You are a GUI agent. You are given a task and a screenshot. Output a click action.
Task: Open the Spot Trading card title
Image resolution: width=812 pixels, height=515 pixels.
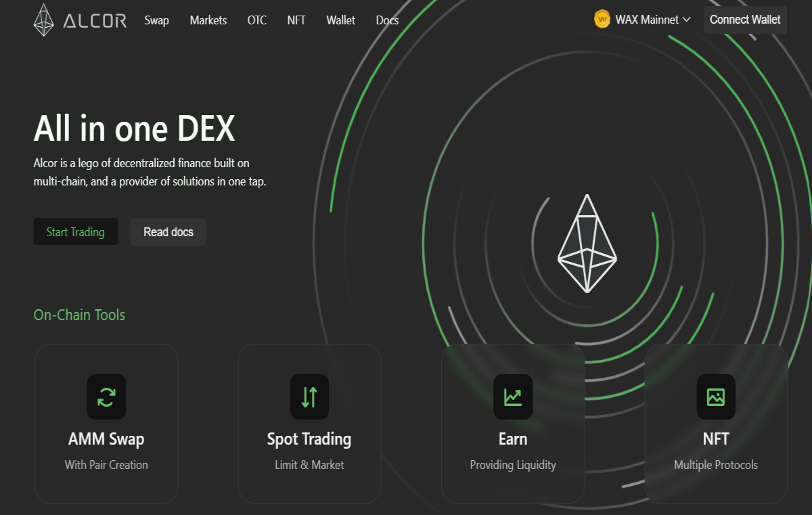(309, 439)
